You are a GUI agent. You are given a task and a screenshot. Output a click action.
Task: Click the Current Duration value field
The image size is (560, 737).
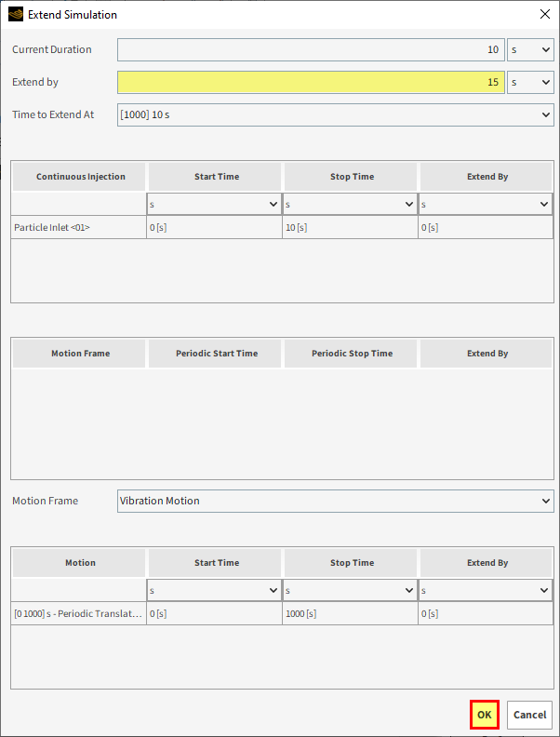pos(311,50)
